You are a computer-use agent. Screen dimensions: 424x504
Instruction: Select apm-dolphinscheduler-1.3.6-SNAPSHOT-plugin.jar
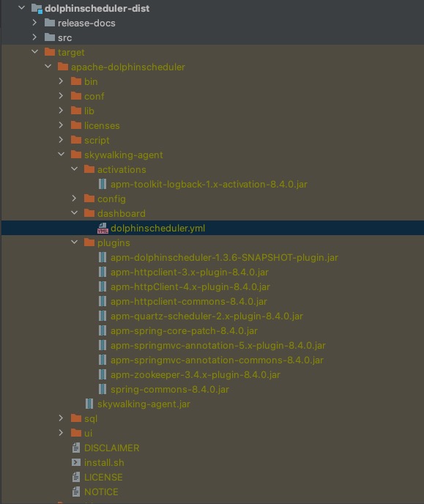[224, 257]
